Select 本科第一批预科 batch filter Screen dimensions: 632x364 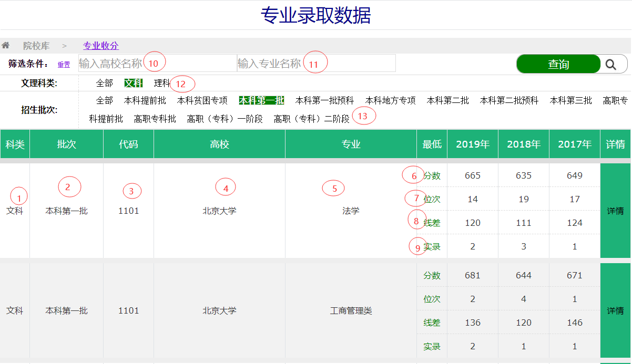[325, 100]
